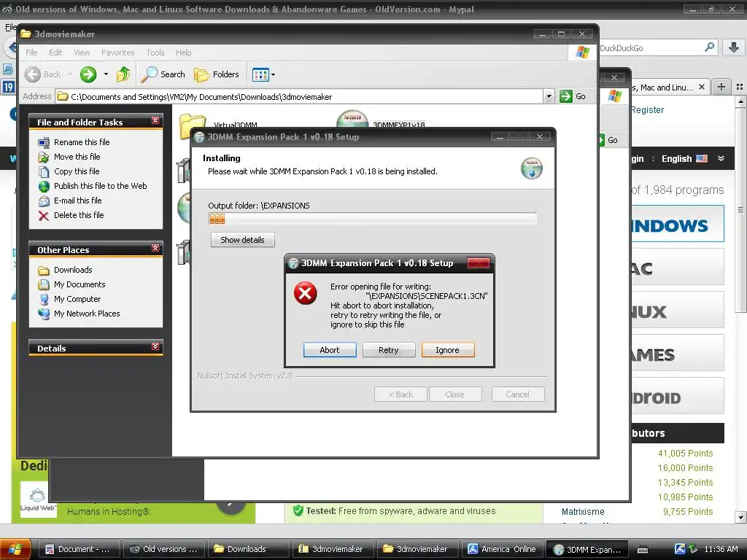Click the browser downloads arrow icon

[734, 47]
